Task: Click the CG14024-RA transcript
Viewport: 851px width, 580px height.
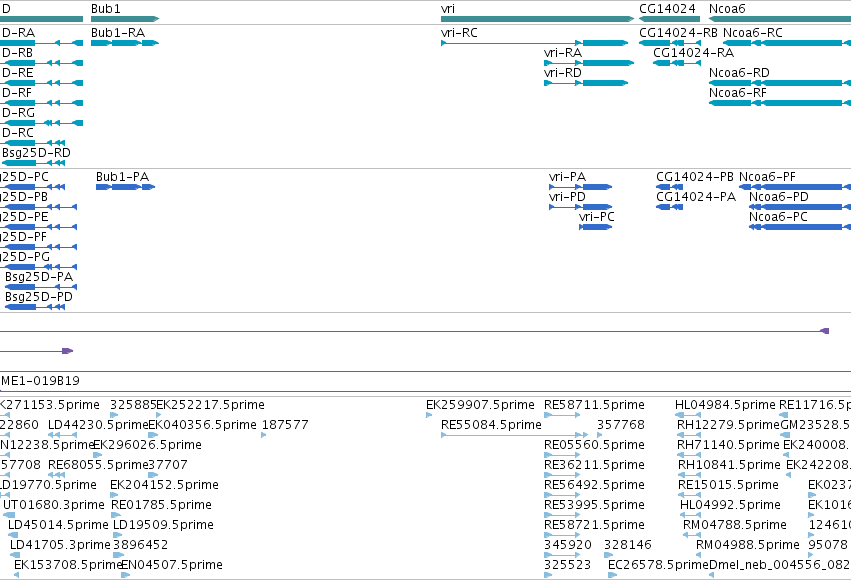Action: tap(677, 63)
